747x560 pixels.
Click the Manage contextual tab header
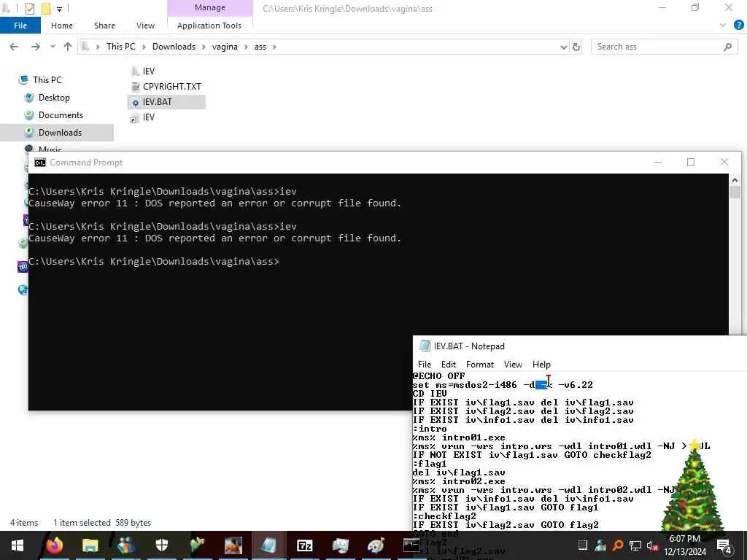coord(209,7)
